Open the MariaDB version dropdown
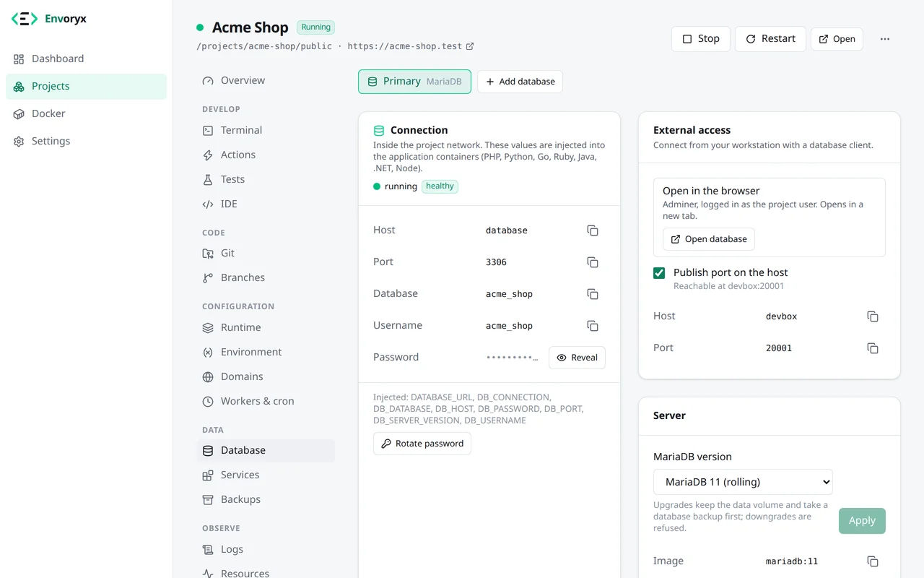The width and height of the screenshot is (924, 578). pos(743,482)
